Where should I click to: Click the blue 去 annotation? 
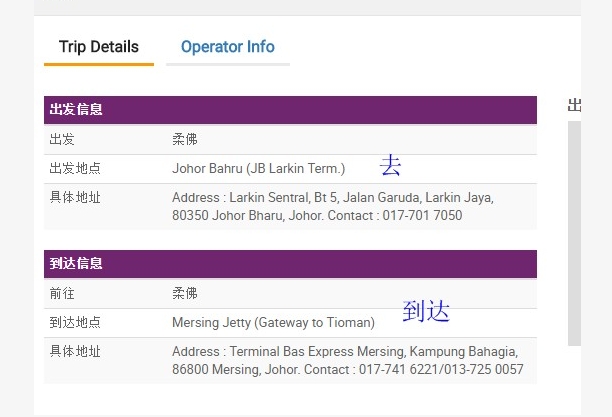[x=390, y=165]
